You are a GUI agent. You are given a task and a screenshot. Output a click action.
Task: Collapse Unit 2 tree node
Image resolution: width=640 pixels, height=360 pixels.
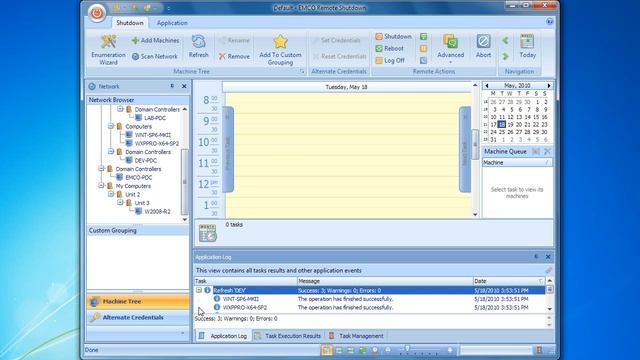click(111, 194)
